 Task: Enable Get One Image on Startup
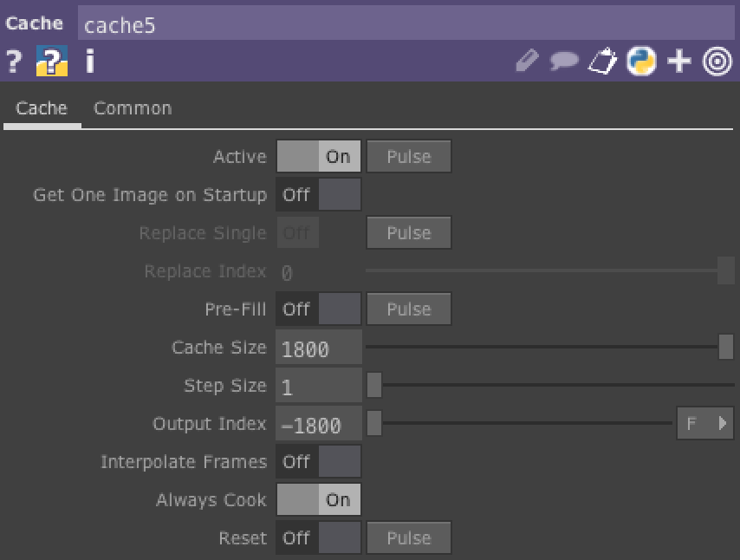318,195
